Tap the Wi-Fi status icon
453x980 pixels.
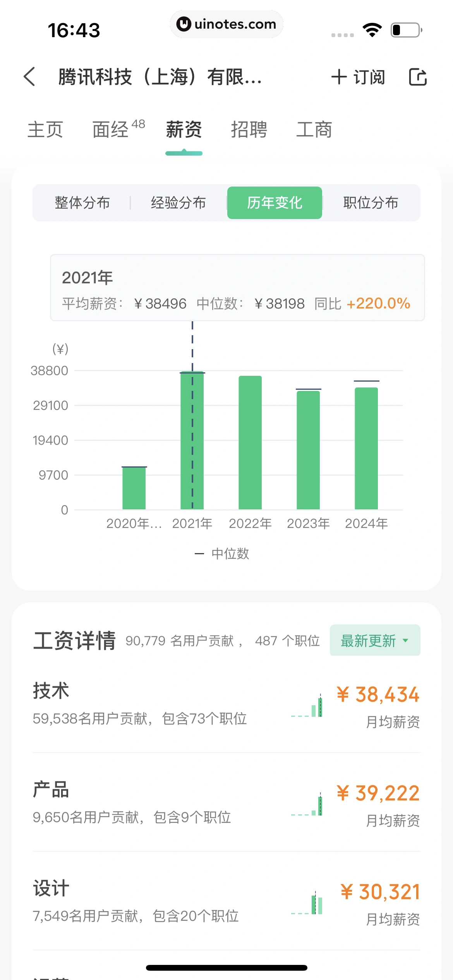click(x=372, y=30)
